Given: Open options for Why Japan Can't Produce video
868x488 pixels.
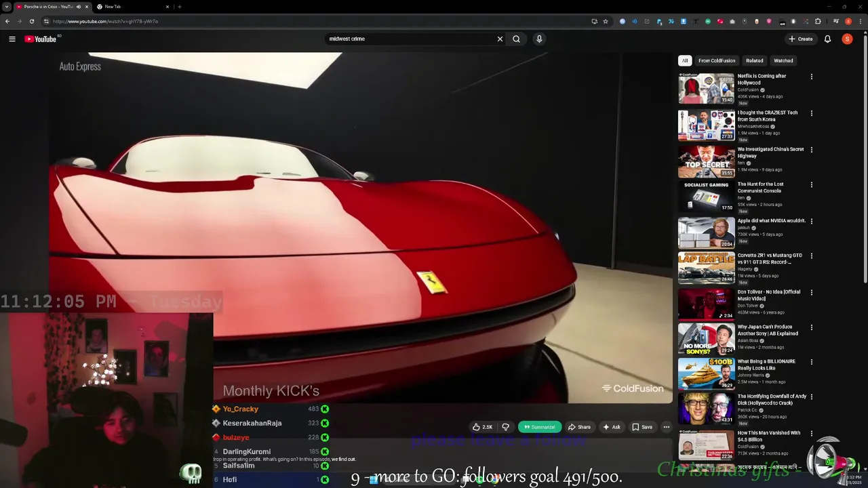Looking at the screenshot, I should [811, 327].
